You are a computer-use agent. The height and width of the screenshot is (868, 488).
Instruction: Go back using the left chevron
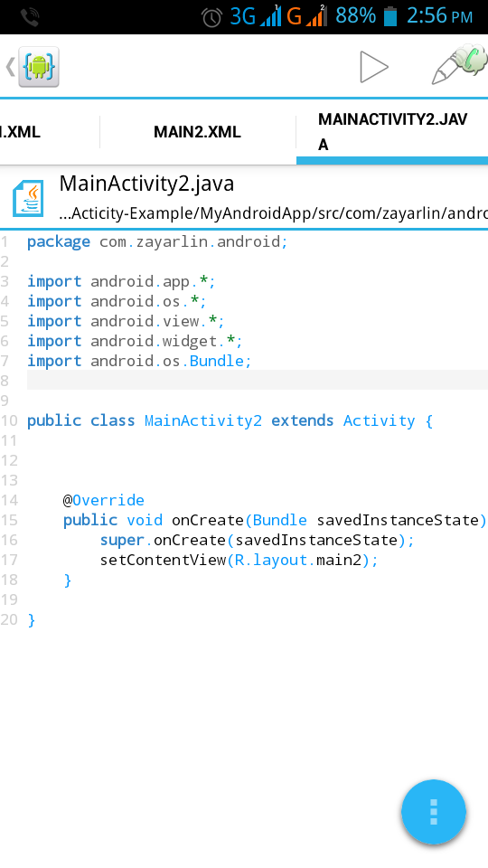[x=10, y=67]
